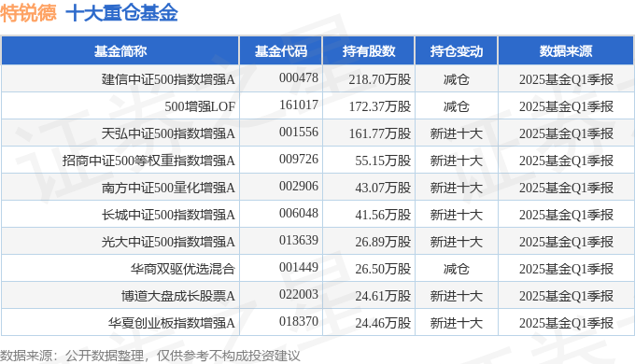Viewport: 635px width, 364px height.
Task: Click the 基金代码 column header
Action: coord(281,51)
